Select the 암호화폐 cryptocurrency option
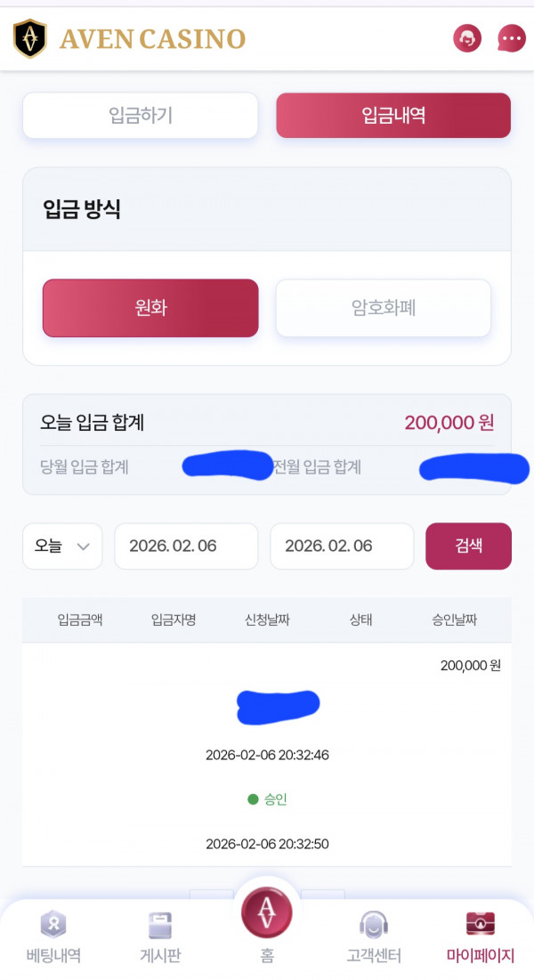534x980 pixels. [383, 308]
